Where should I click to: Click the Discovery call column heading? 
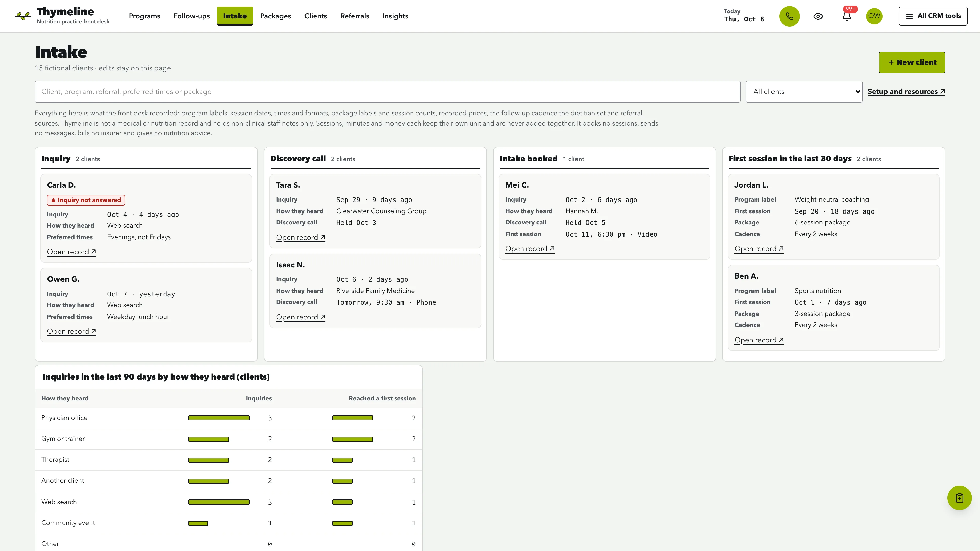298,159
